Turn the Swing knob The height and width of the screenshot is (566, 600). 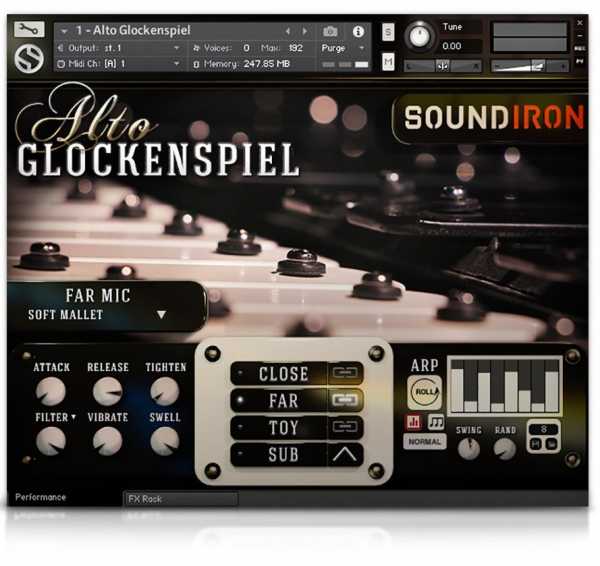(x=469, y=448)
